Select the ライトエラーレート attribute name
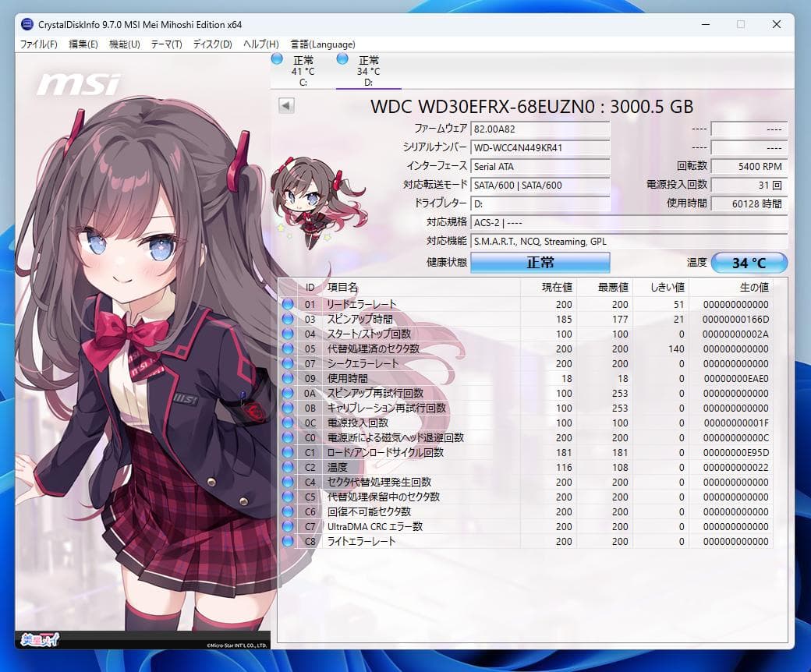811x672 pixels. point(362,541)
